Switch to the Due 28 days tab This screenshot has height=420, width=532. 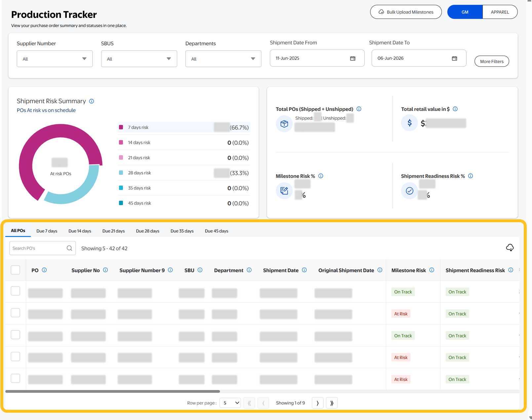click(x=147, y=231)
